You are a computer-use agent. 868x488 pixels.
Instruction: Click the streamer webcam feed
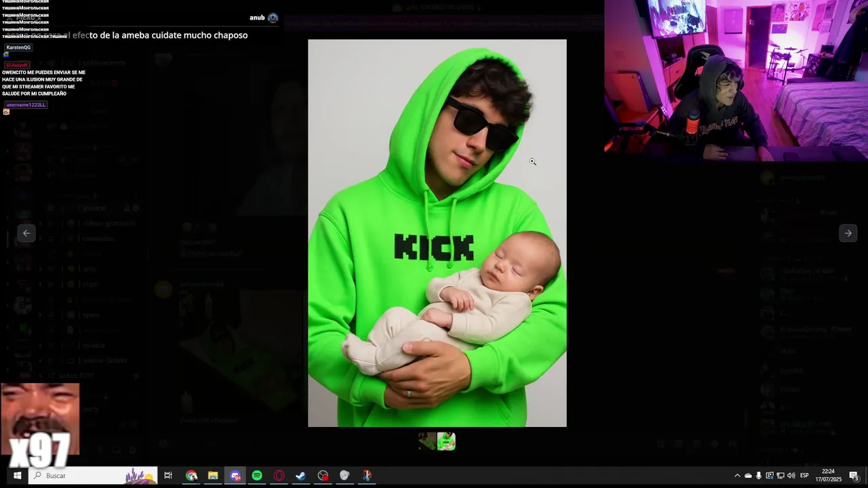[x=736, y=80]
